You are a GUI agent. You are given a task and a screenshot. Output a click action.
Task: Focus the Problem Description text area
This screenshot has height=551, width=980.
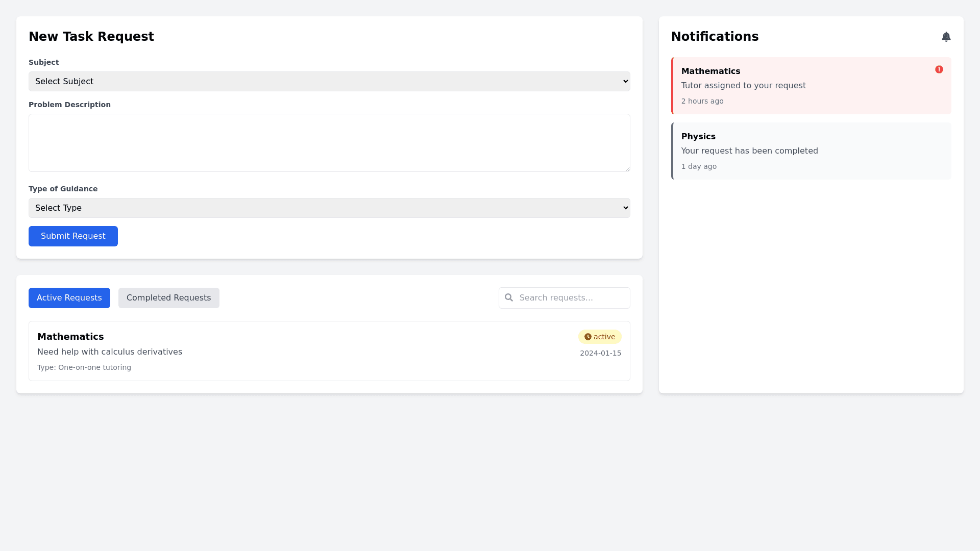(329, 143)
